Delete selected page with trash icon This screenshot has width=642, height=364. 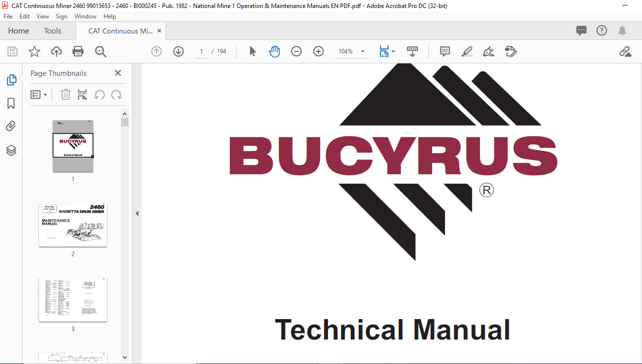pos(65,94)
